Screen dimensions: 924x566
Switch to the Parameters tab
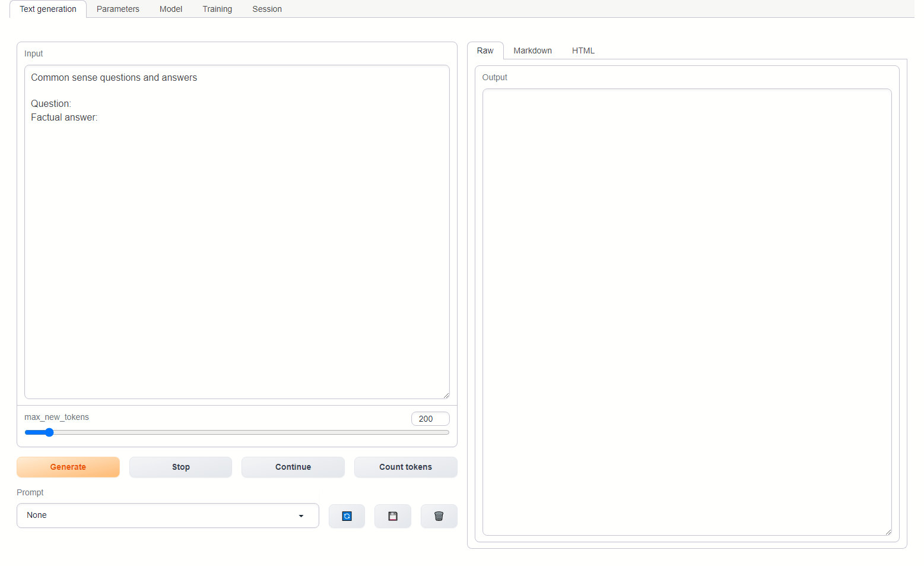pos(118,9)
